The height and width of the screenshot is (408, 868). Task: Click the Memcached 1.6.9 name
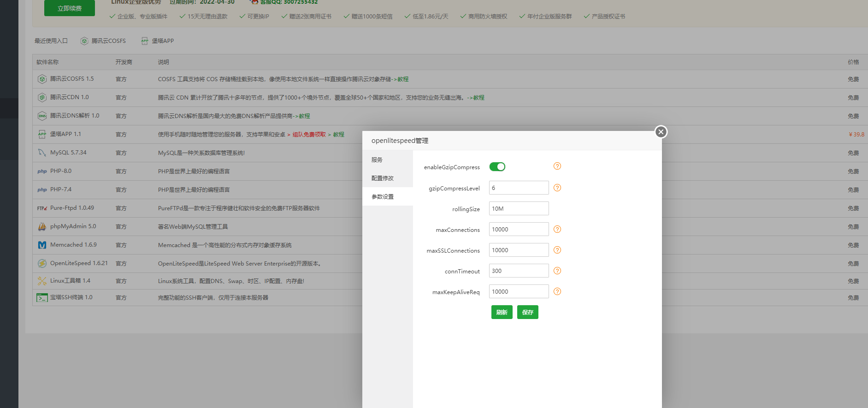[73, 245]
